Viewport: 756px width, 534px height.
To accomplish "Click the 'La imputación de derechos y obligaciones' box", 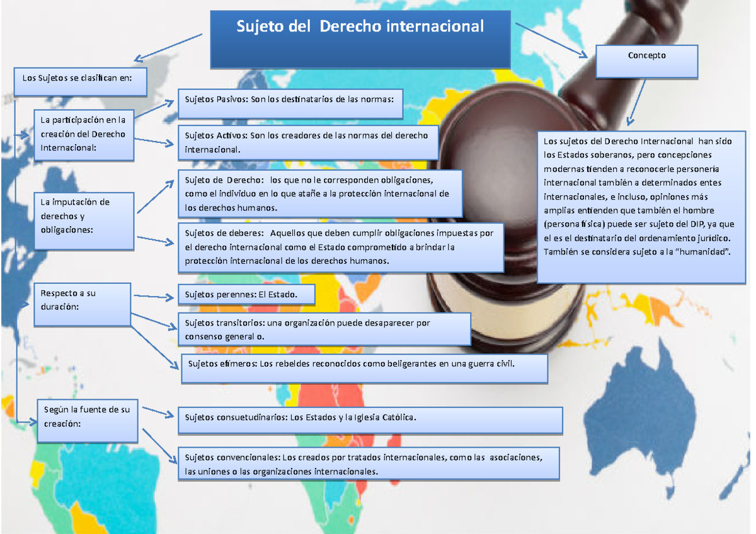I will coord(84,220).
